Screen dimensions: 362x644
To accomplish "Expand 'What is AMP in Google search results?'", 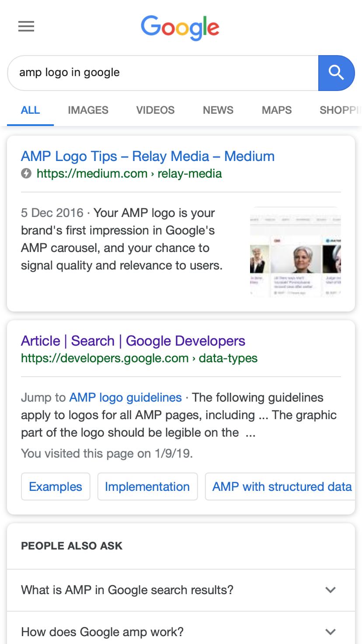I will coord(181,590).
